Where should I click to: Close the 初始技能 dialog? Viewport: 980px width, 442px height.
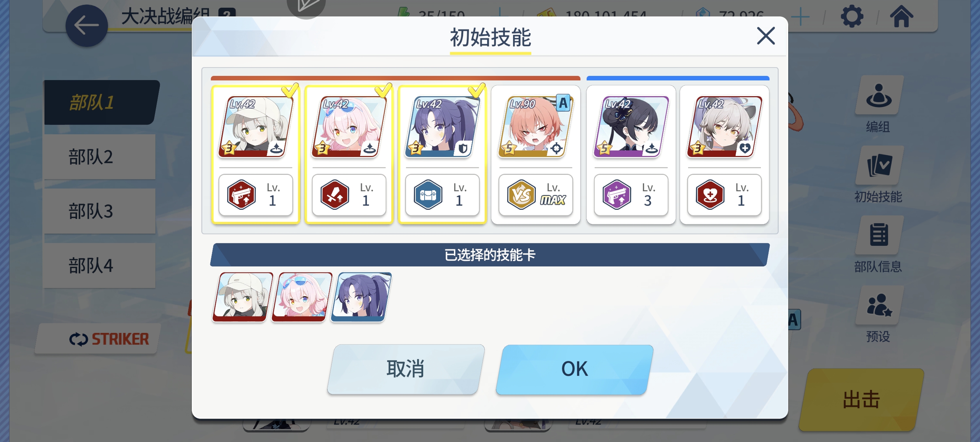[765, 36]
